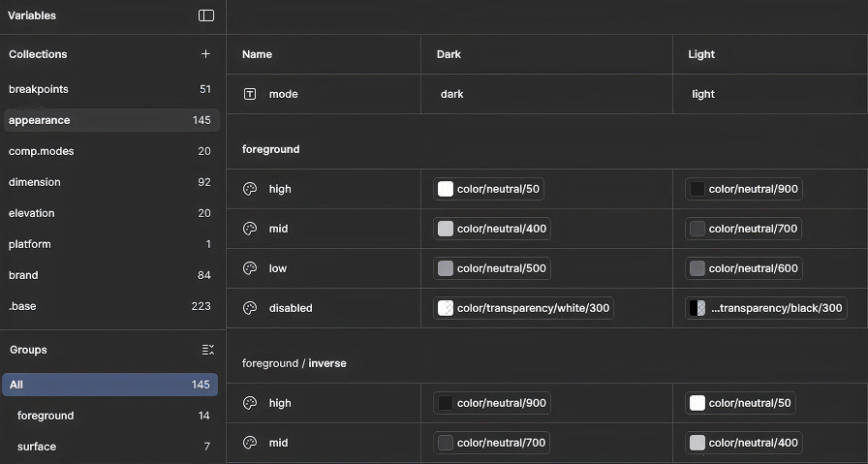
Task: Click the Groups collapse-all icon
Action: pos(207,350)
